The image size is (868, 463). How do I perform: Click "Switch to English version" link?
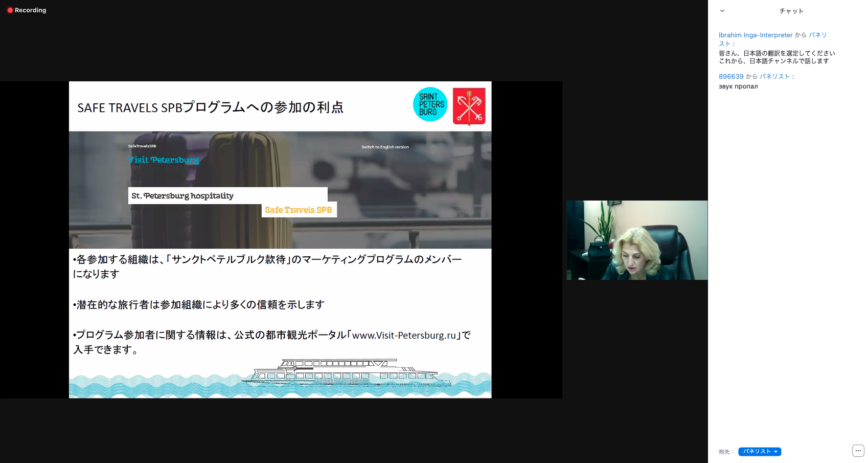tap(385, 147)
